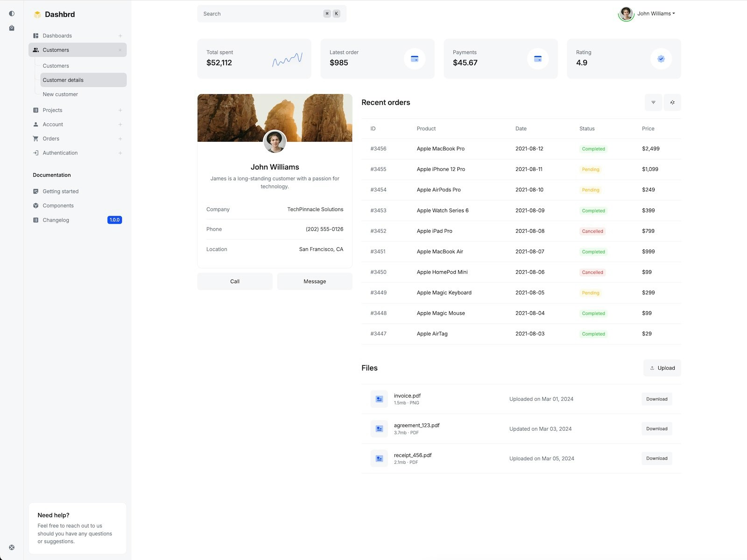
Task: Click the A-Z sort icon in Recent orders
Action: tap(672, 103)
